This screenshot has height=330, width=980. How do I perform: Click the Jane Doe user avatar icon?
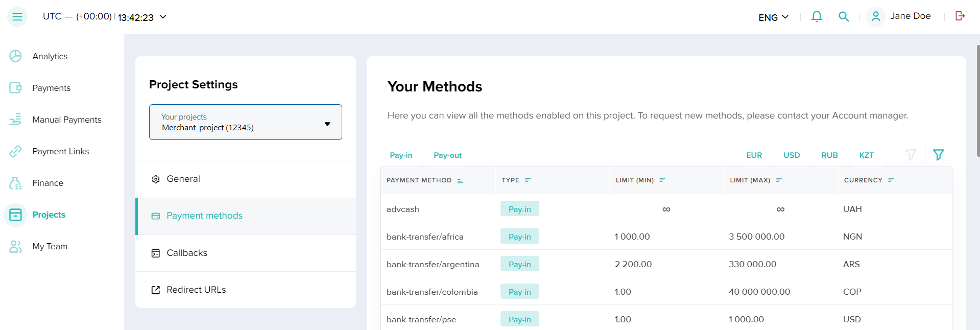pos(875,16)
